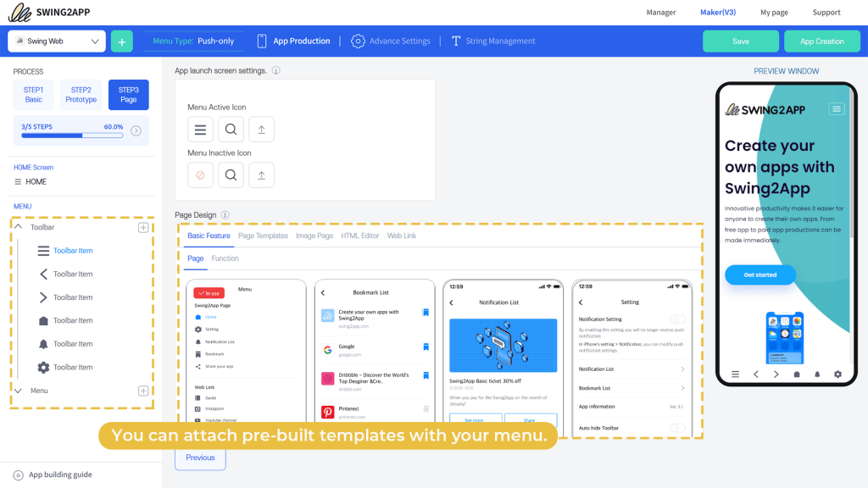Click forward-arrow Toolbar Item in tree

click(65, 297)
